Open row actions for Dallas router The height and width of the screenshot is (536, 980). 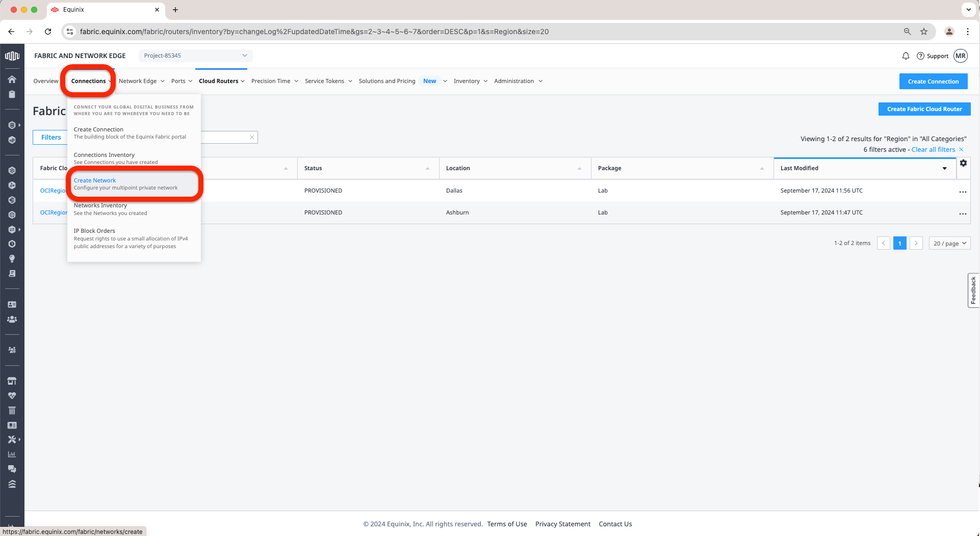click(962, 192)
